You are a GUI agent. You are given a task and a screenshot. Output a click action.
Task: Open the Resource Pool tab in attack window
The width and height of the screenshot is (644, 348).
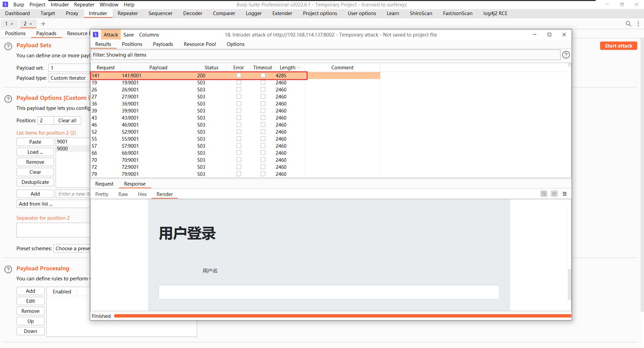(200, 44)
